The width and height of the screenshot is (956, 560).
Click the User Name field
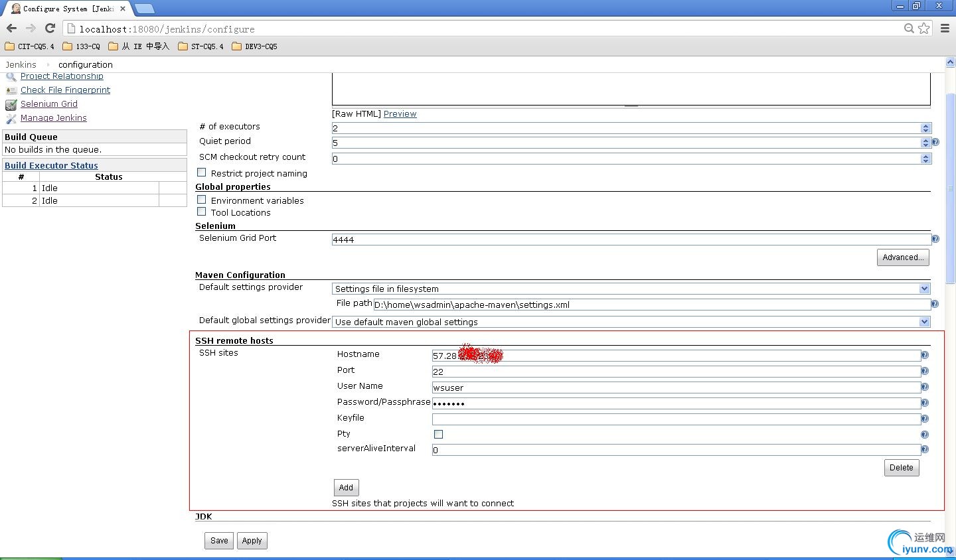(677, 387)
